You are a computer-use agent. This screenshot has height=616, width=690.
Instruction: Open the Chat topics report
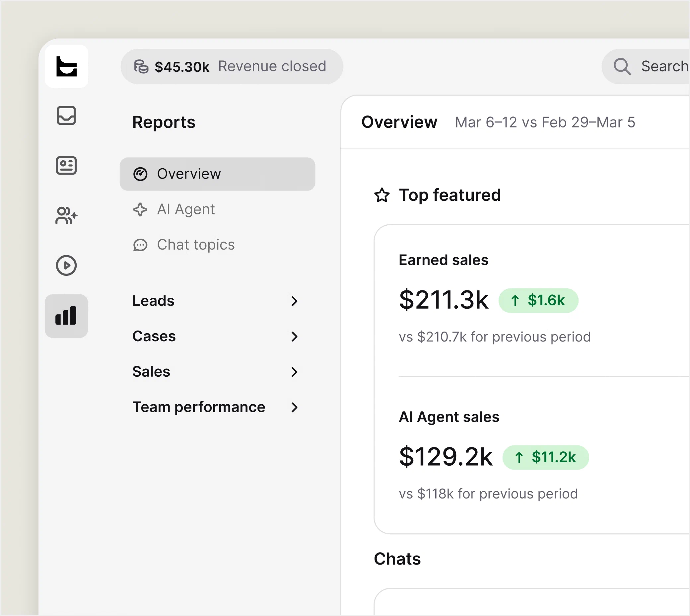coord(196,245)
